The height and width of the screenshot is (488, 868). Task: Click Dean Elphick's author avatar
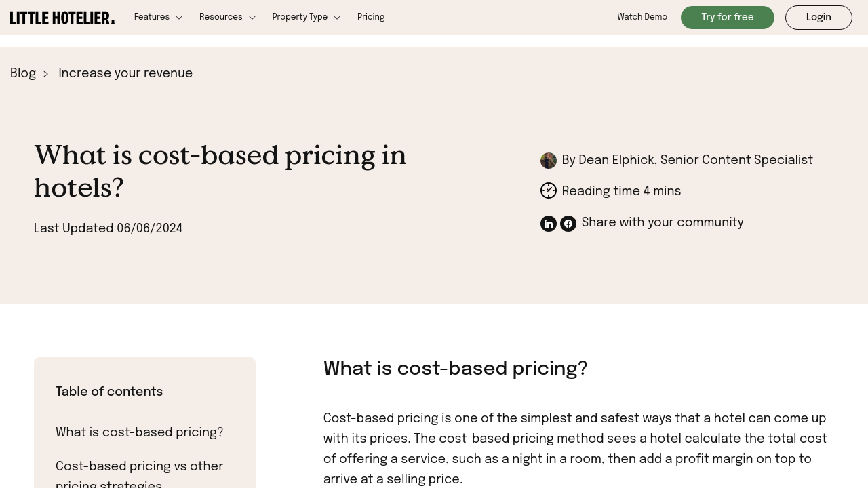click(x=548, y=161)
